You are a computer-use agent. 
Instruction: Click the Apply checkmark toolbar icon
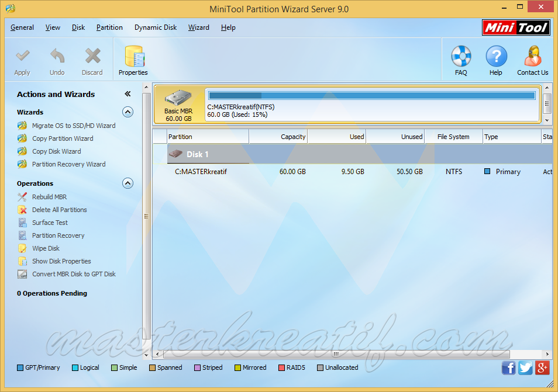(x=22, y=56)
